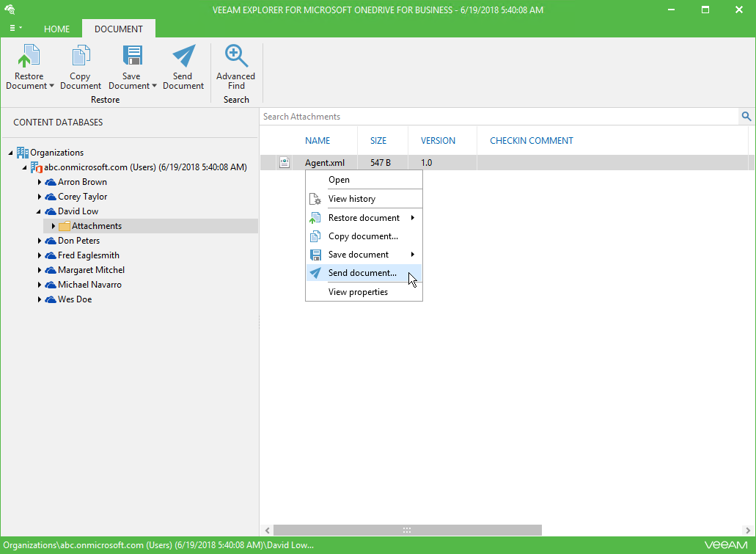Open the Save Document dropdown arrow
This screenshot has height=554, width=756.
(154, 86)
